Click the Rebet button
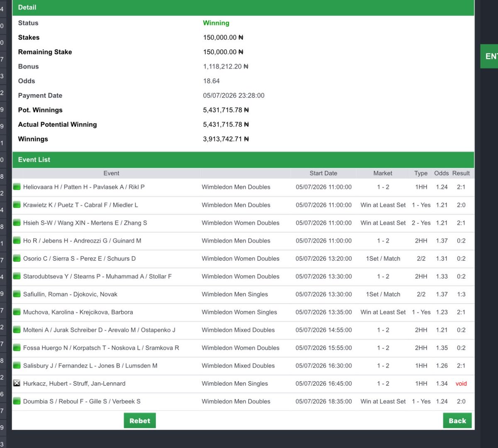Screen dimensions: 498x448 pos(140,421)
